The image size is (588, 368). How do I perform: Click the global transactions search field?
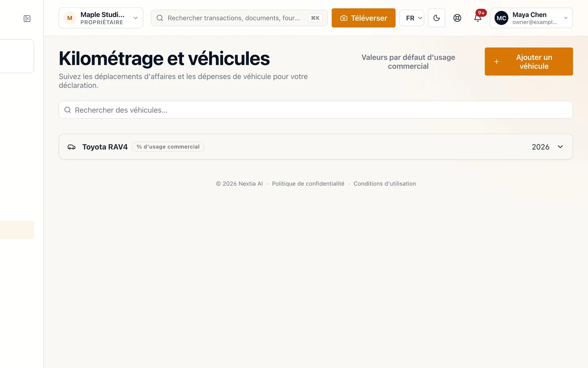click(239, 18)
